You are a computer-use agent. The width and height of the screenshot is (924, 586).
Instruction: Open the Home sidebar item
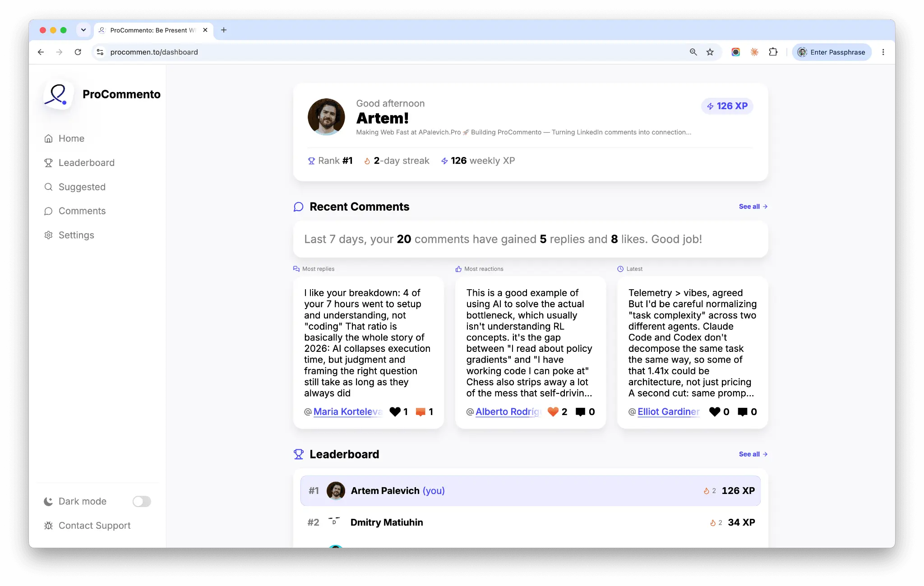(65, 138)
